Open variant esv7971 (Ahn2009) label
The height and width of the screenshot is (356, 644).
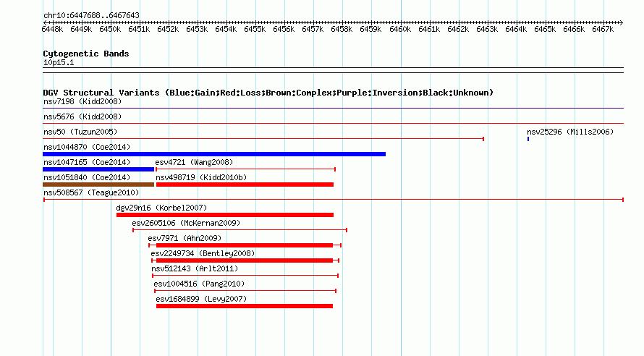[185, 238]
